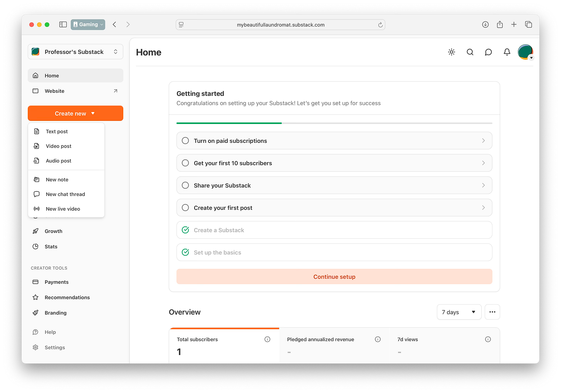Check the Create your first post circle

pos(185,208)
